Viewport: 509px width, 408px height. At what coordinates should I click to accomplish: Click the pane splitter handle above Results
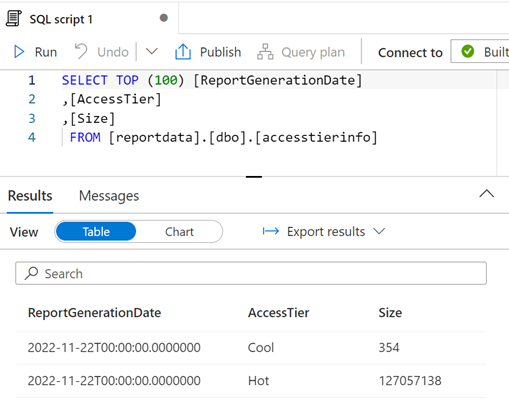[254, 177]
